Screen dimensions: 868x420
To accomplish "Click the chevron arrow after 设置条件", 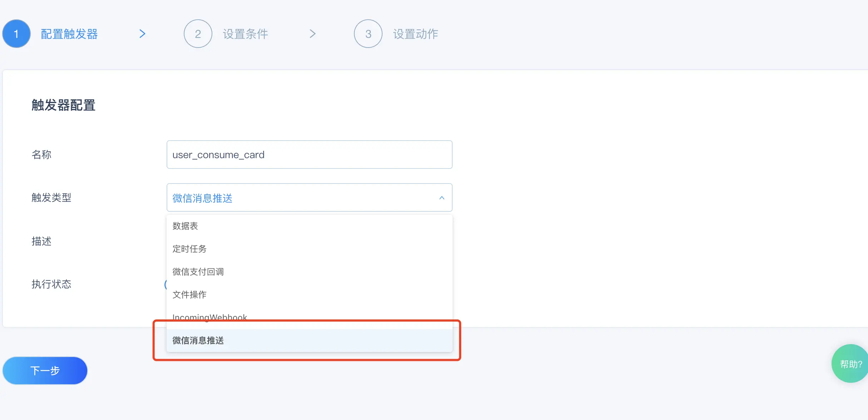I will tap(312, 34).
